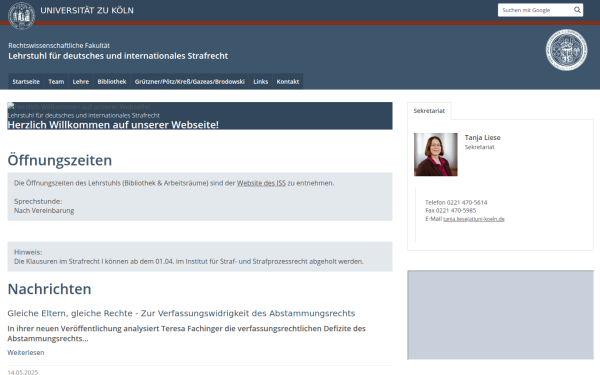This screenshot has width=600, height=375.
Task: Click the 'Sprechstunde:' text
Action: click(x=38, y=201)
